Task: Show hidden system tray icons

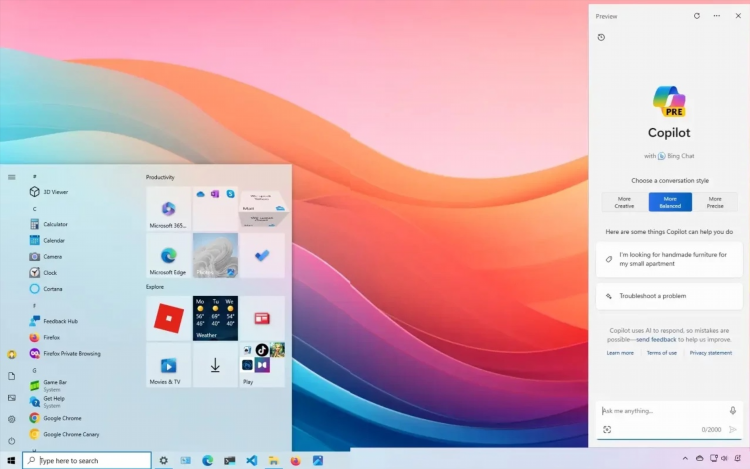Action: (685, 458)
